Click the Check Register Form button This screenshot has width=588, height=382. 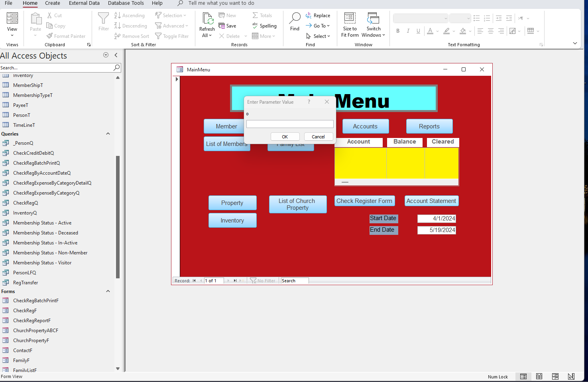364,201
